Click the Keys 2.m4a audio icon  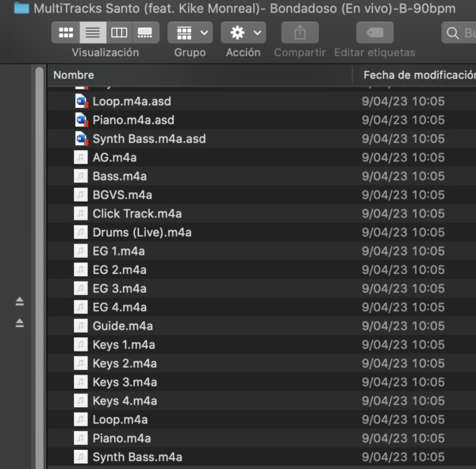click(x=81, y=363)
